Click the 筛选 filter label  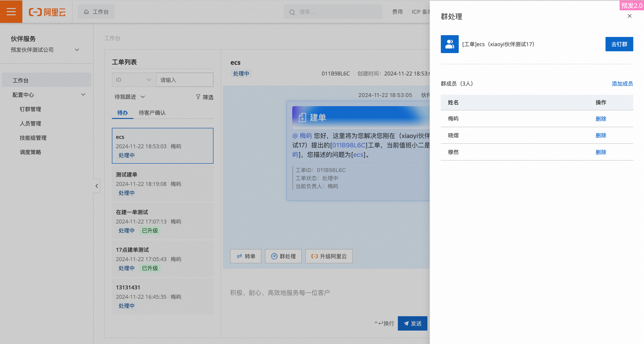208,97
